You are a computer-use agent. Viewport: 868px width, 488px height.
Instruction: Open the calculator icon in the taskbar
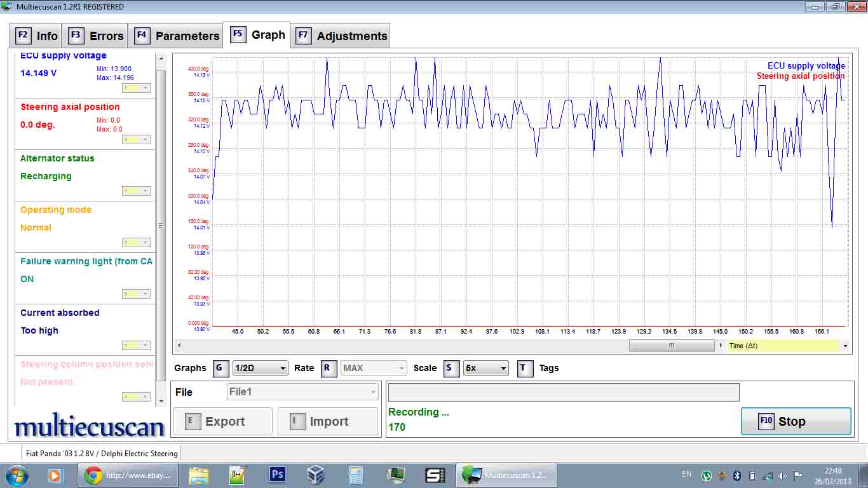pyautogui.click(x=356, y=475)
